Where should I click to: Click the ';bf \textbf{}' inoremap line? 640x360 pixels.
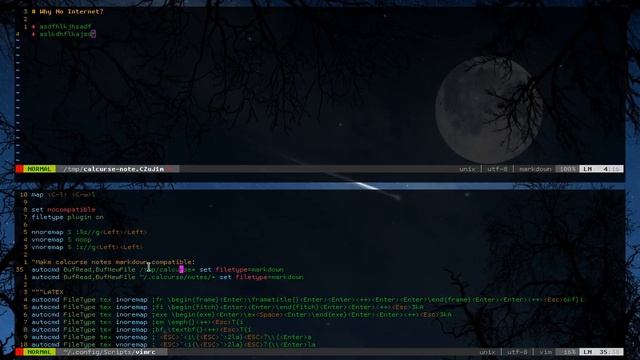(x=141, y=330)
